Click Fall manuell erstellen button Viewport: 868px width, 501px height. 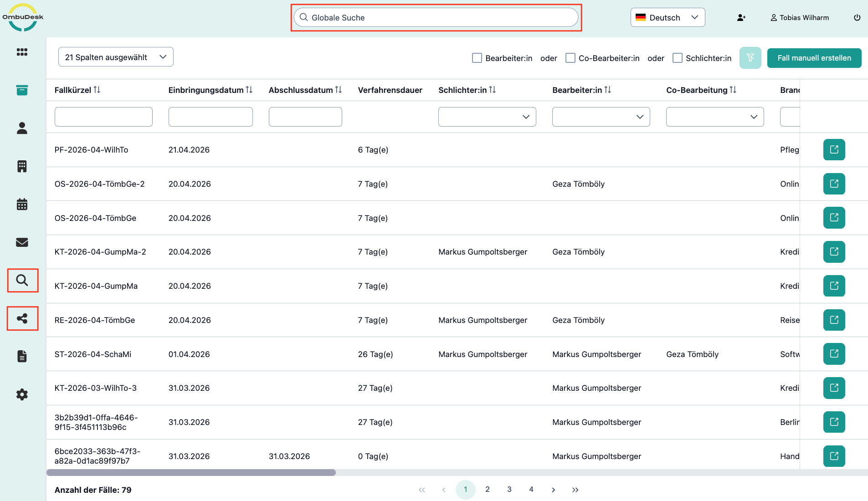tap(814, 58)
